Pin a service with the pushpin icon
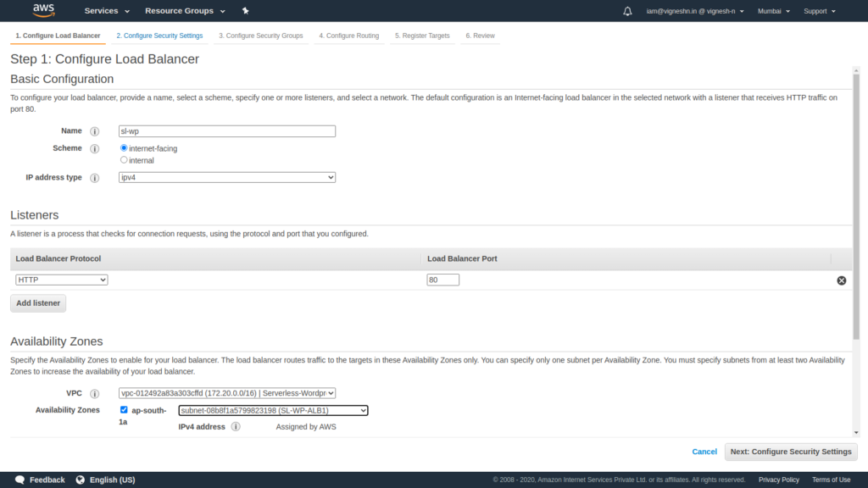Image resolution: width=868 pixels, height=488 pixels. [246, 11]
